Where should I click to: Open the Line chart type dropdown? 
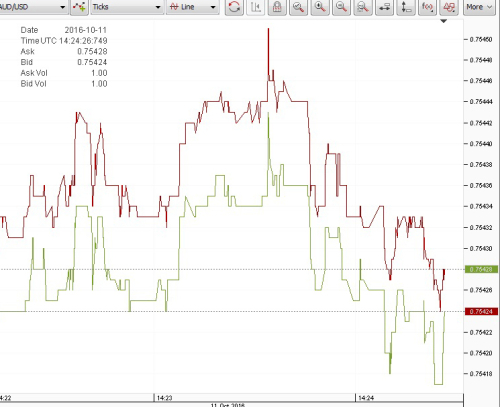pyautogui.click(x=193, y=7)
